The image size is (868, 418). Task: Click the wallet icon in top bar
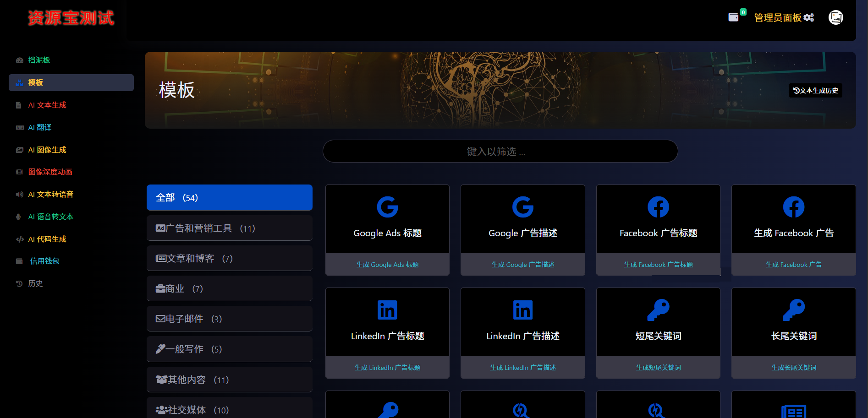(x=733, y=17)
